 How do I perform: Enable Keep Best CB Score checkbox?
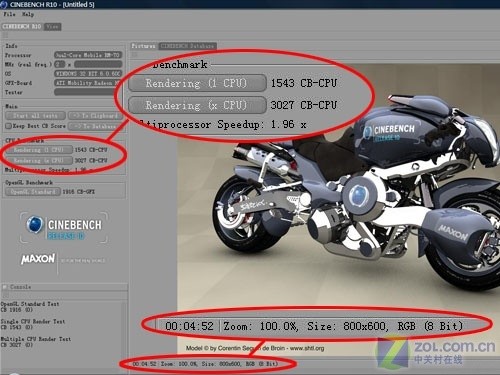[9, 126]
